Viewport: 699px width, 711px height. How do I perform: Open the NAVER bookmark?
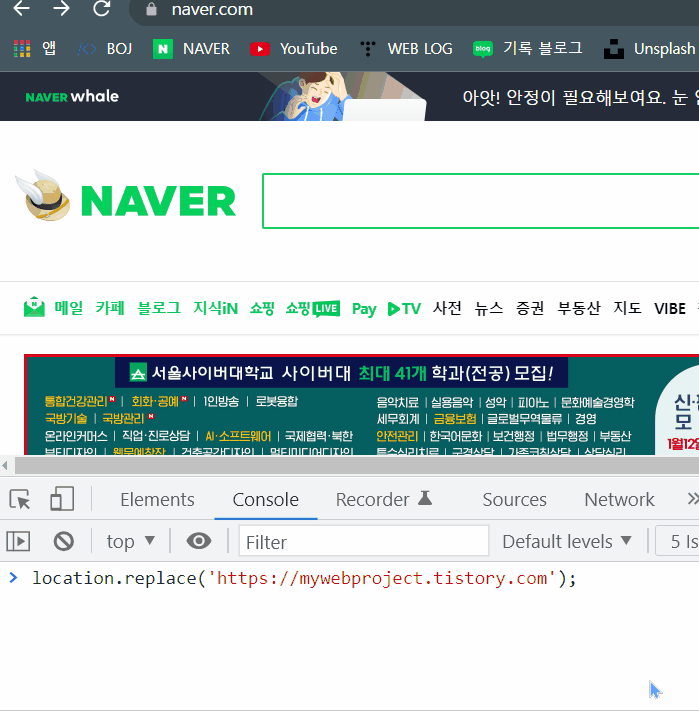click(x=191, y=49)
